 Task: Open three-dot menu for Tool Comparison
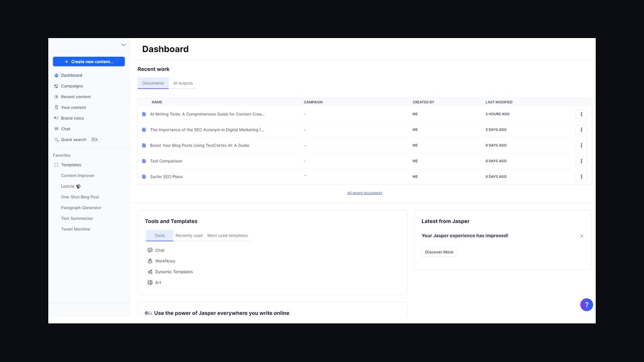pyautogui.click(x=581, y=161)
